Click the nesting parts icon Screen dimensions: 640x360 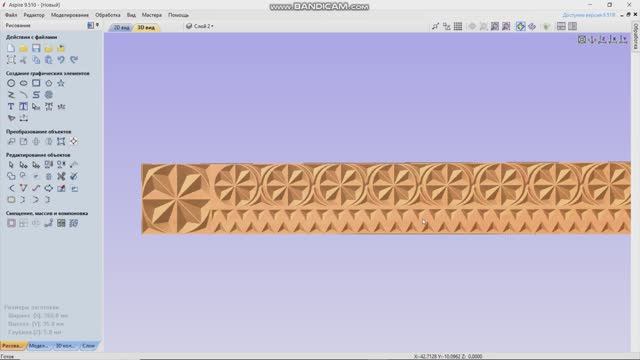click(x=73, y=223)
